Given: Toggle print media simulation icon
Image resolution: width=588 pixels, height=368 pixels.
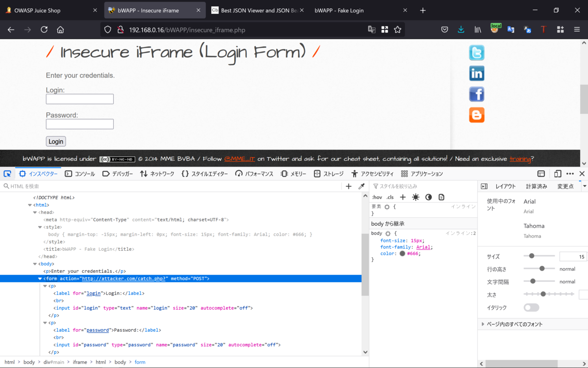Looking at the screenshot, I should [441, 197].
